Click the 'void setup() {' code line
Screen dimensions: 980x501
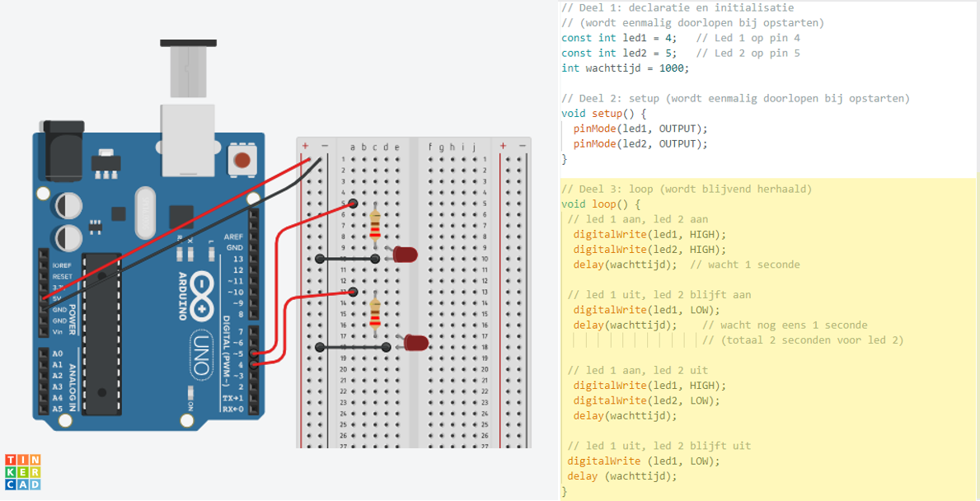[603, 114]
